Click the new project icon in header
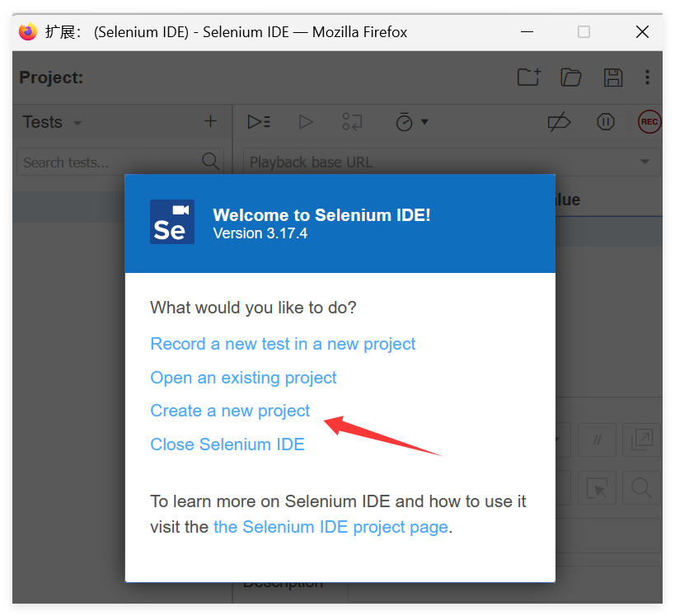 click(528, 78)
